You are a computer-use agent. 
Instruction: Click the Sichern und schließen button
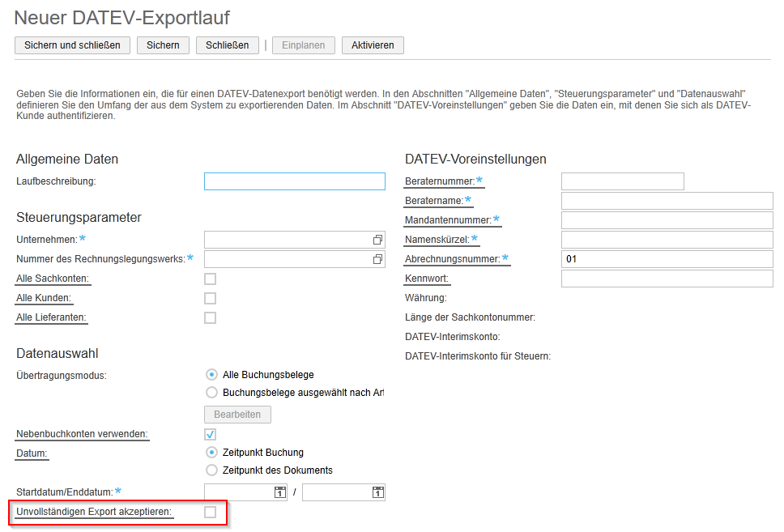72,45
